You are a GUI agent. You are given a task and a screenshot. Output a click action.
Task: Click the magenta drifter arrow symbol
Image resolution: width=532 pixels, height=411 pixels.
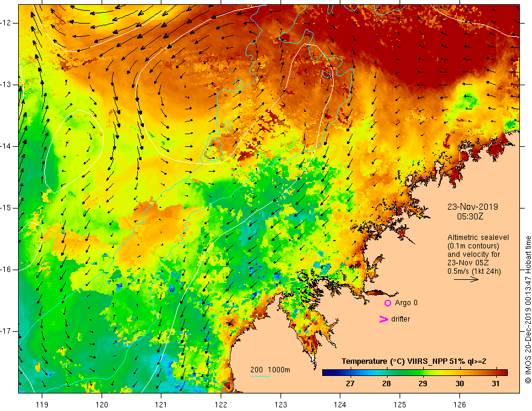pos(383,319)
